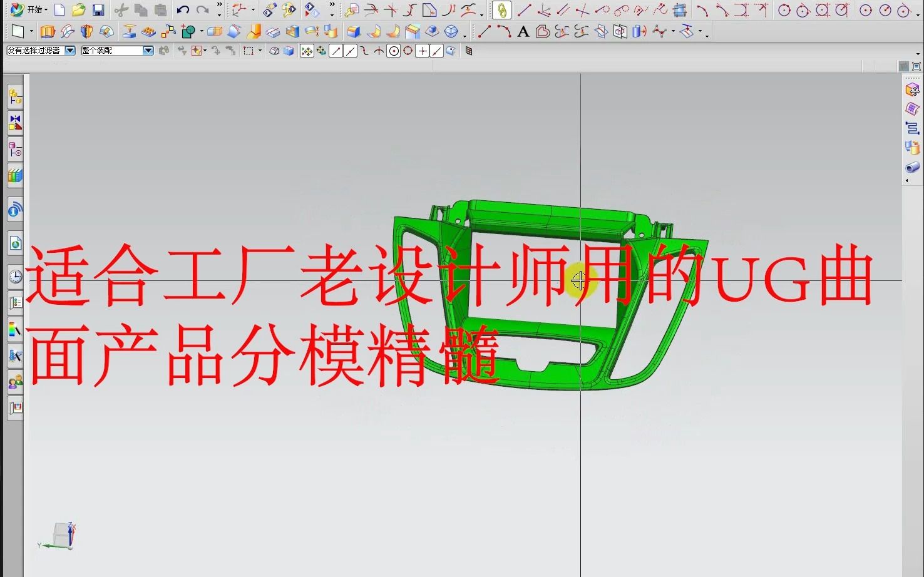Save the current part file
This screenshot has height=577, width=924.
[x=98, y=9]
